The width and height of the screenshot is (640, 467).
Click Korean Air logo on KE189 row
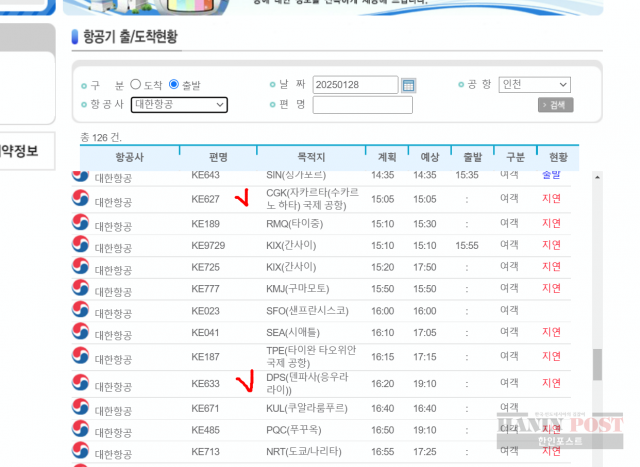pyautogui.click(x=81, y=224)
